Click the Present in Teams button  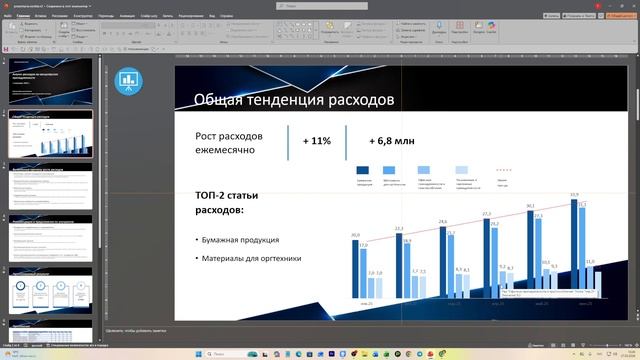tap(579, 16)
